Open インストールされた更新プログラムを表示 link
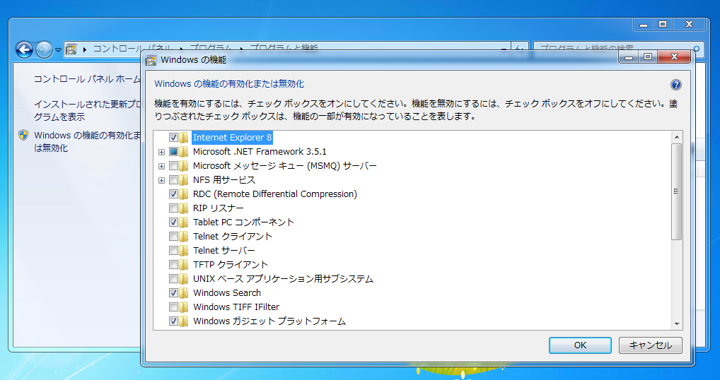Viewport: 720px width, 380px height. pyautogui.click(x=87, y=111)
